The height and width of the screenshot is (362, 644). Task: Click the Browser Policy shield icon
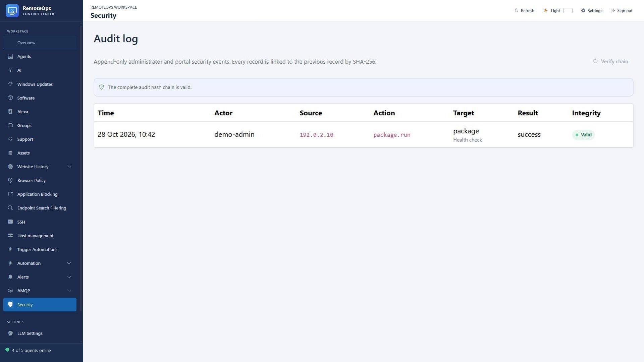[x=10, y=180]
